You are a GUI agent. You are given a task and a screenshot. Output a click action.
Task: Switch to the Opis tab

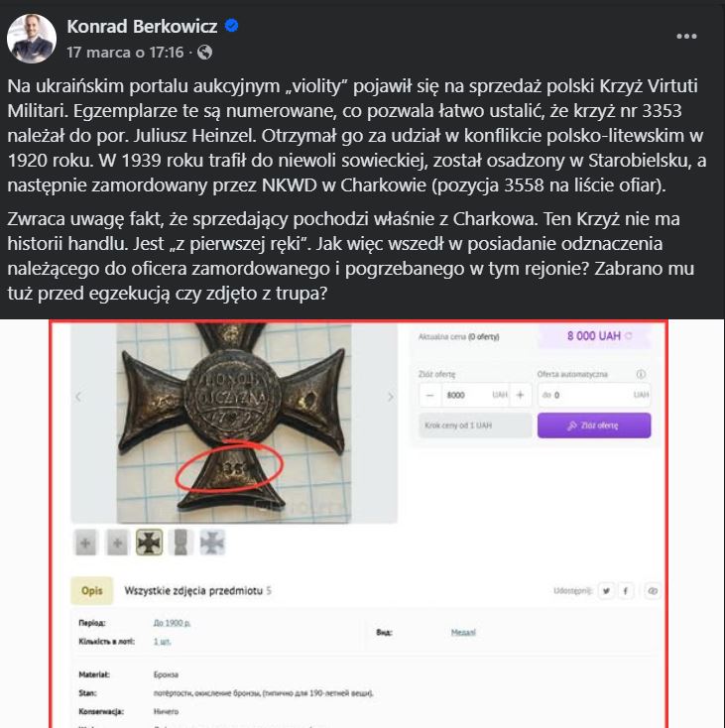[x=91, y=591]
